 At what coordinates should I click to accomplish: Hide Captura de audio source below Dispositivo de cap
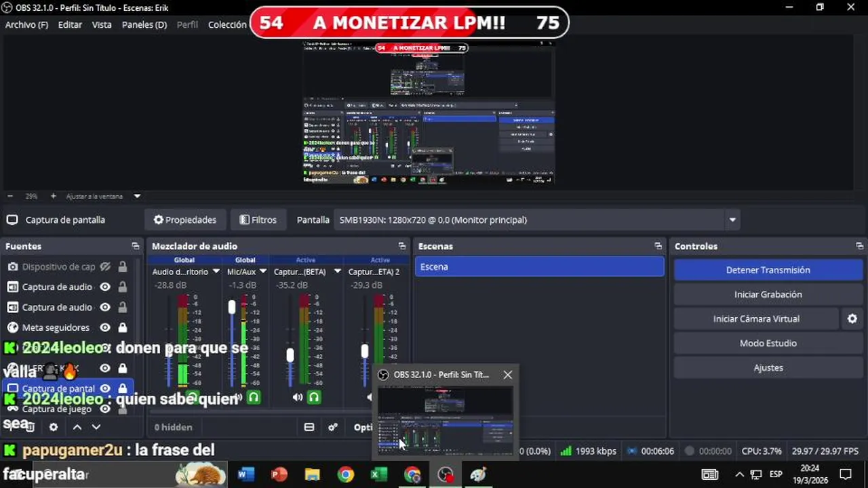(105, 287)
